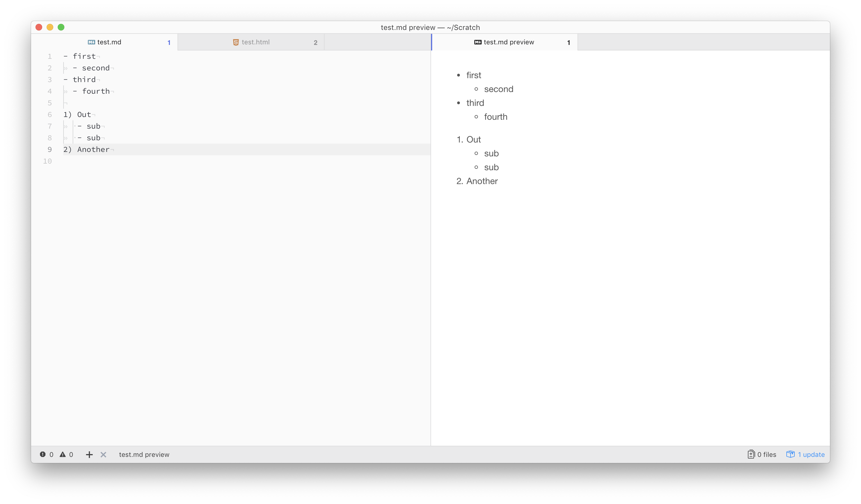
Task: Click the 'Another' list item in the preview
Action: tap(482, 181)
